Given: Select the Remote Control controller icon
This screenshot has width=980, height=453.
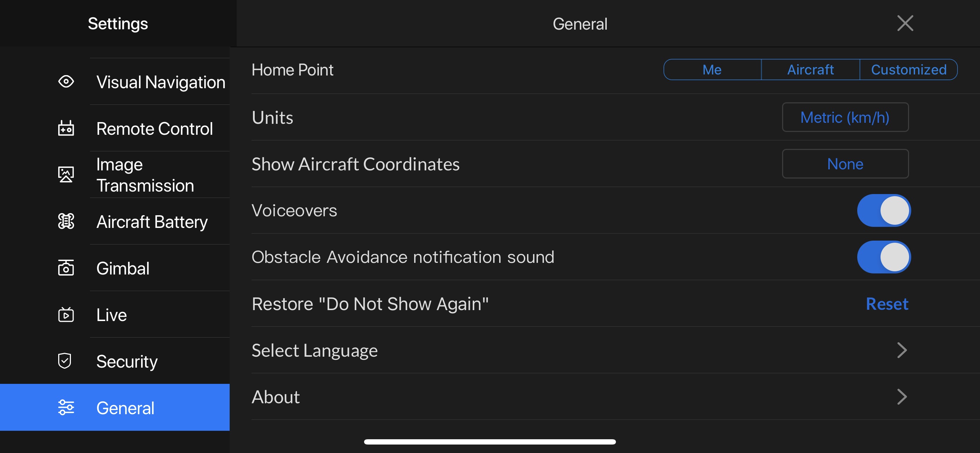Looking at the screenshot, I should (x=66, y=128).
